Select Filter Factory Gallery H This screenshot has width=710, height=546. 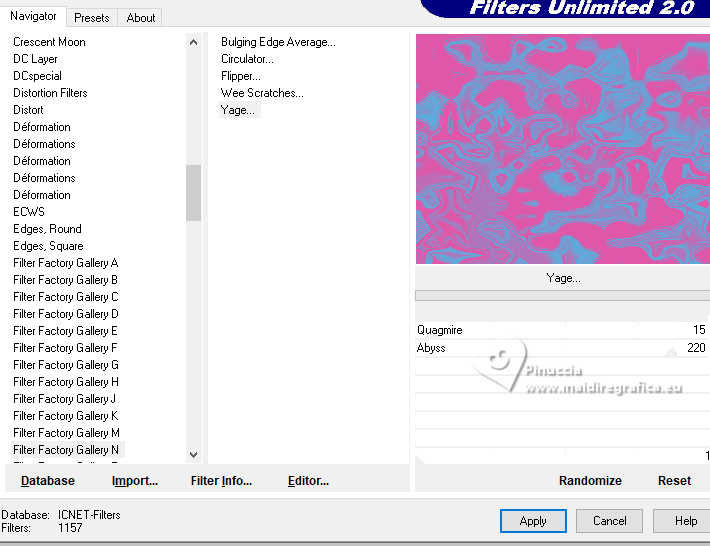tap(66, 382)
